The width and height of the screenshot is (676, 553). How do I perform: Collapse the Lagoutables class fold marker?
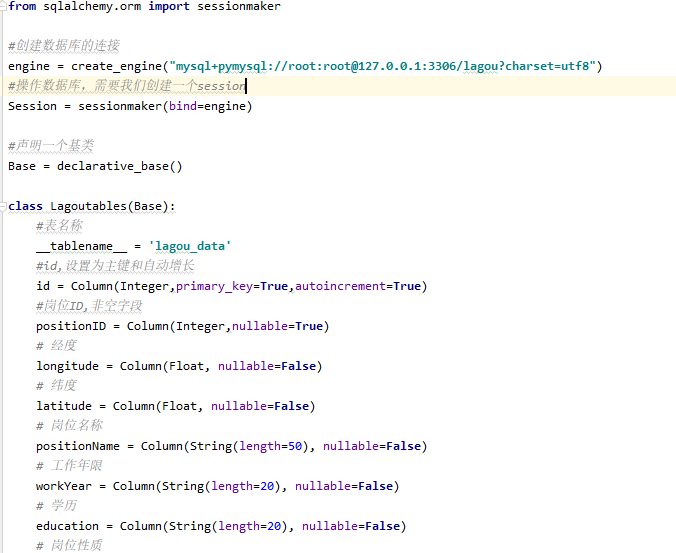[3, 206]
